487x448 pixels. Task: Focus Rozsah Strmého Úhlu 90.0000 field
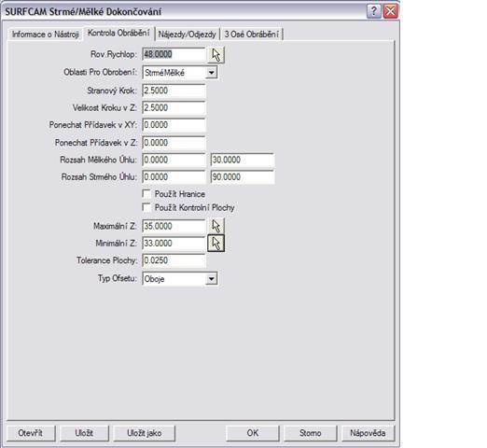pos(243,177)
